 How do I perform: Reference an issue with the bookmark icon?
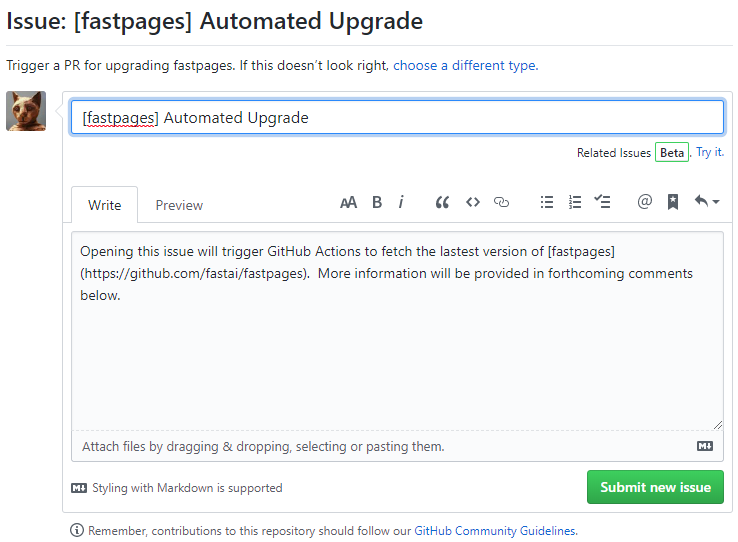(x=673, y=202)
